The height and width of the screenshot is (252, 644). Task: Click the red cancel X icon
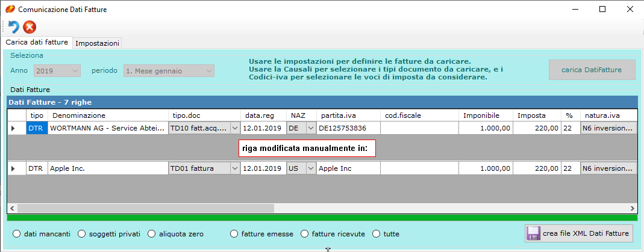pos(30,26)
